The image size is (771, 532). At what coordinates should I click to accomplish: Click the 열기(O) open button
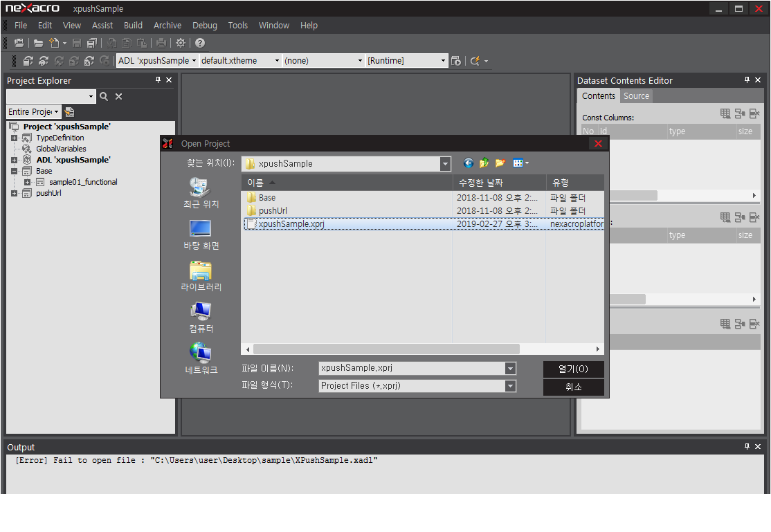tap(573, 369)
